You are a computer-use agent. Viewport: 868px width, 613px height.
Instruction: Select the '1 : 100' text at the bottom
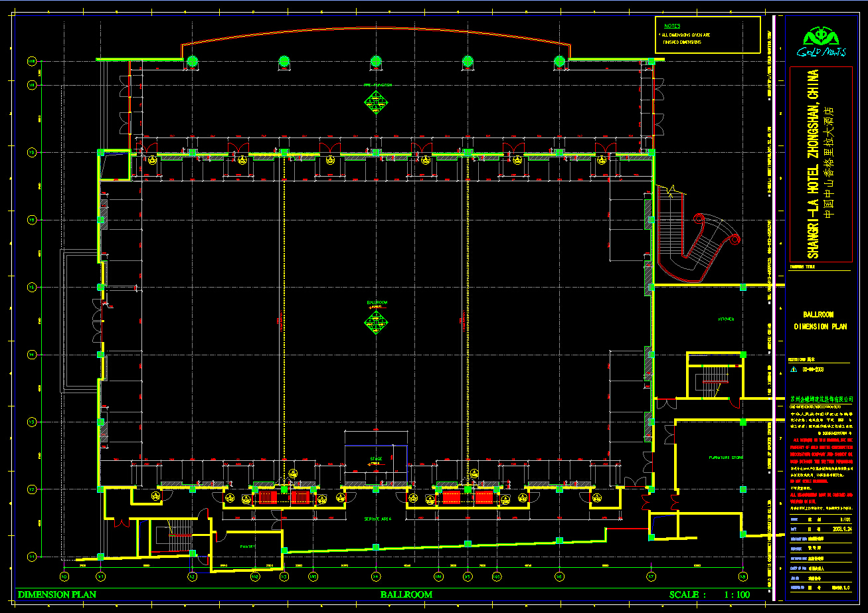click(737, 595)
